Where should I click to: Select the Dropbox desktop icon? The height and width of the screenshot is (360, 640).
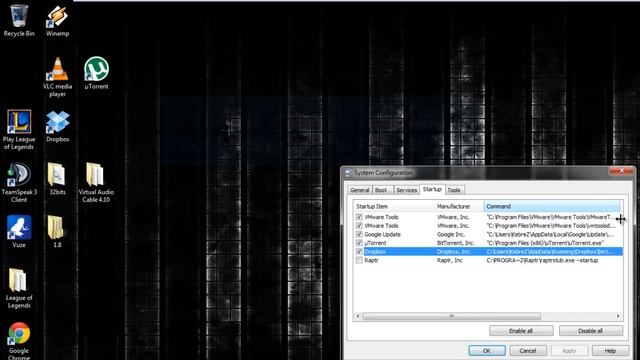(57, 127)
